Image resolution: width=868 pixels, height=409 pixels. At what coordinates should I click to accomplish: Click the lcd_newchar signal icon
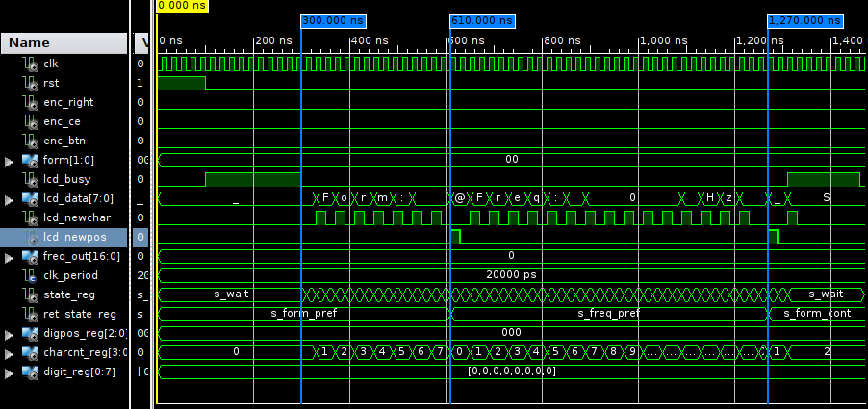tap(30, 217)
